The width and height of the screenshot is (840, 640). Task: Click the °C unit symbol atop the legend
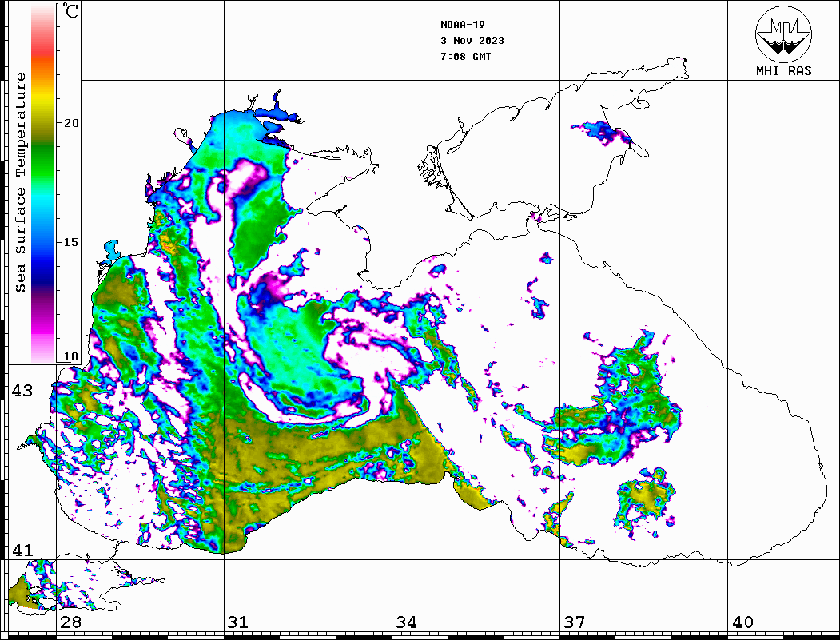71,12
